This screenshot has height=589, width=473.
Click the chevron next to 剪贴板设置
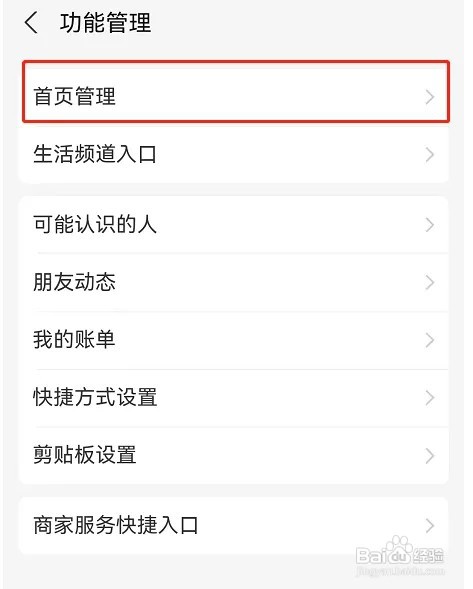[430, 456]
